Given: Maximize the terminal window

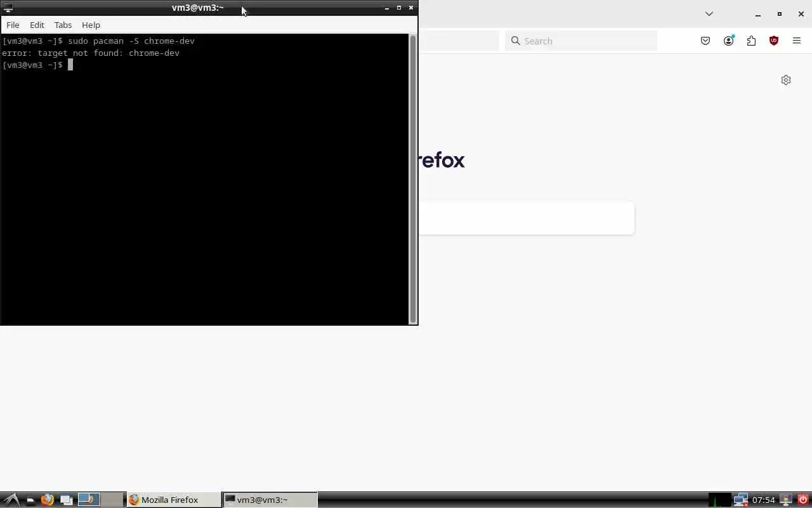Looking at the screenshot, I should (x=399, y=8).
